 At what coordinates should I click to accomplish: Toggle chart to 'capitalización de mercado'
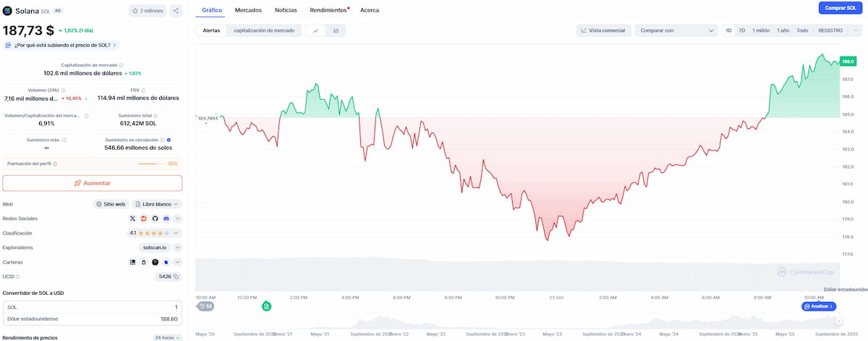click(264, 30)
